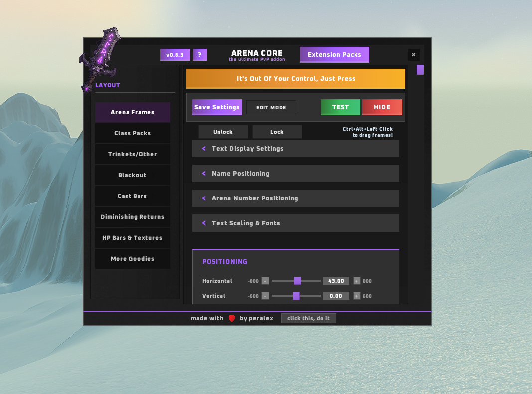
Task: Click the v0.8.3 version badge
Action: tap(175, 55)
